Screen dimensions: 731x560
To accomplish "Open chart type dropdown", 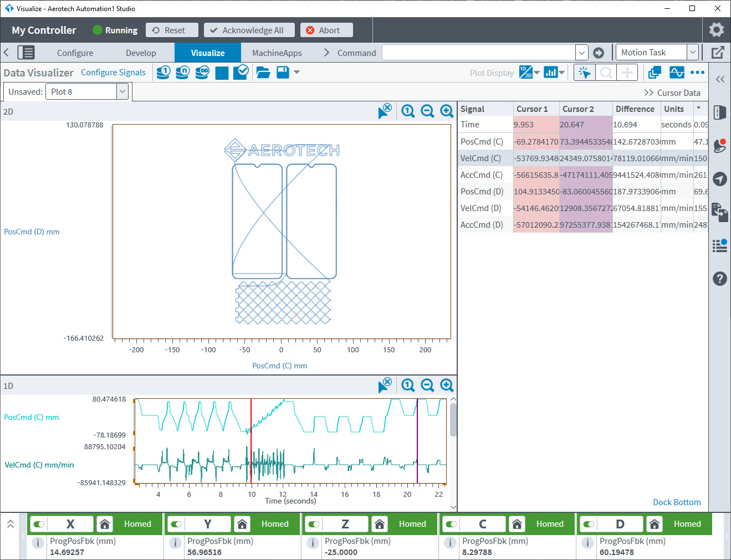I will point(554,73).
